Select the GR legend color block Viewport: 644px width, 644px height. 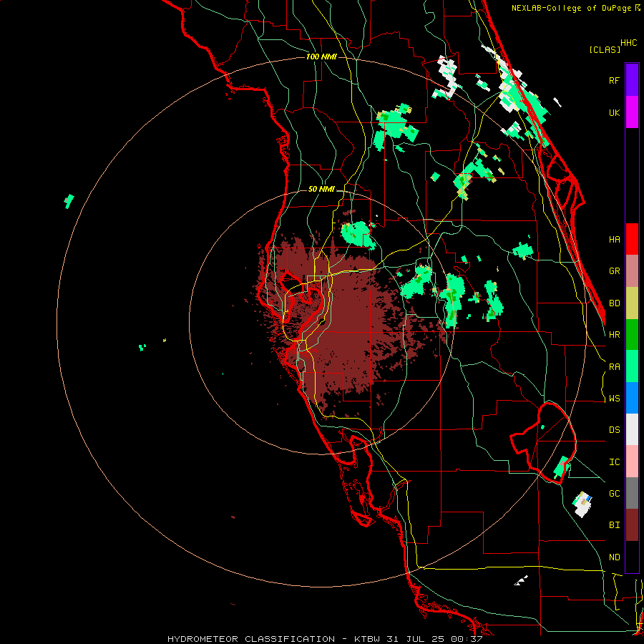point(632,270)
